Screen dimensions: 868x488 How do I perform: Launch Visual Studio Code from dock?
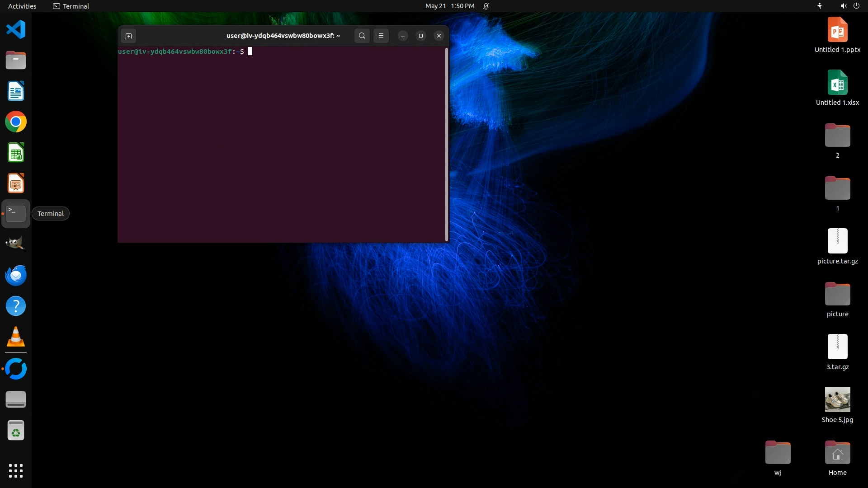pyautogui.click(x=16, y=30)
